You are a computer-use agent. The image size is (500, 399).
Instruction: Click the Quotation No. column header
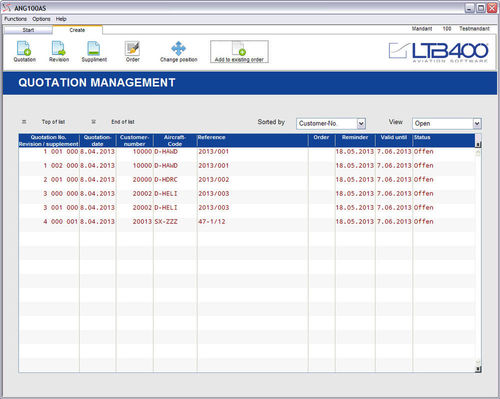click(49, 141)
